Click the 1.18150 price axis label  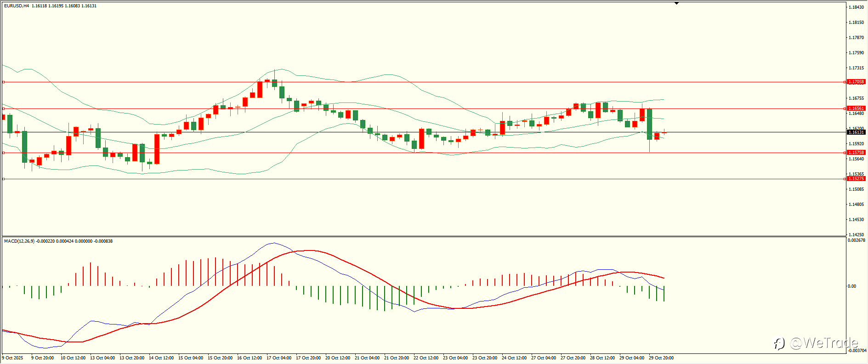(x=856, y=23)
